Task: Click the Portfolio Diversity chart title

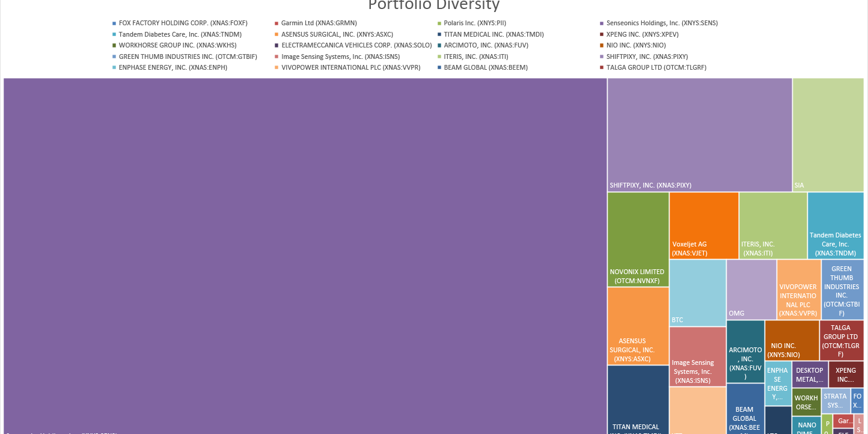Action: click(433, 5)
